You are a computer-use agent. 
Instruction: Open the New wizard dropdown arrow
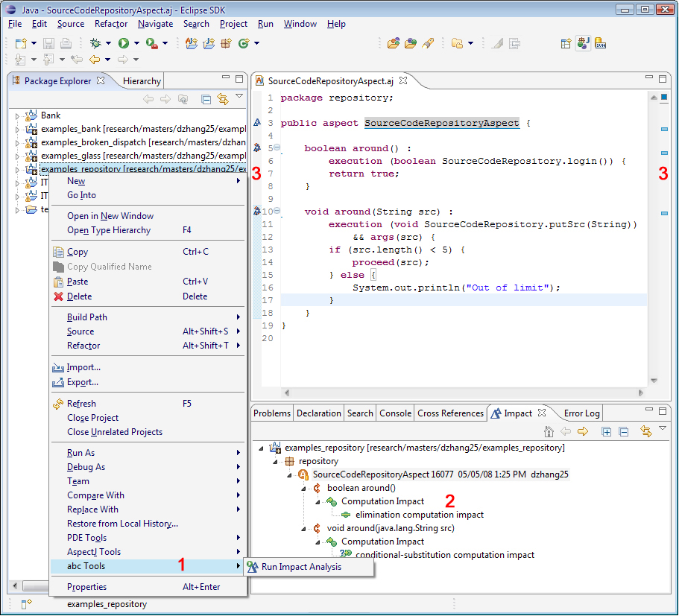coord(34,43)
